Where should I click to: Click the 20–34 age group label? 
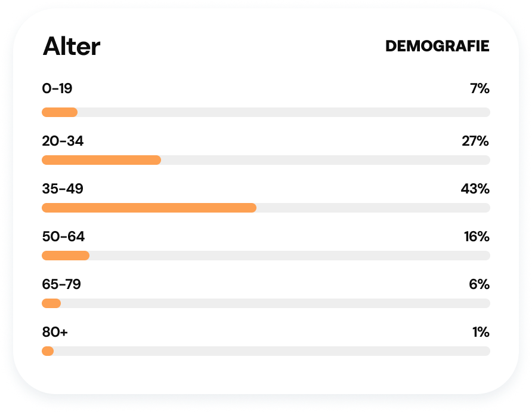pos(63,141)
